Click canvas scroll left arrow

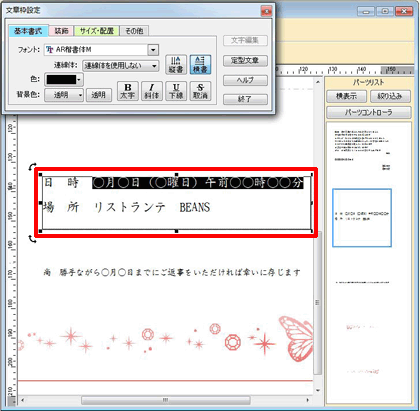coord(22,400)
